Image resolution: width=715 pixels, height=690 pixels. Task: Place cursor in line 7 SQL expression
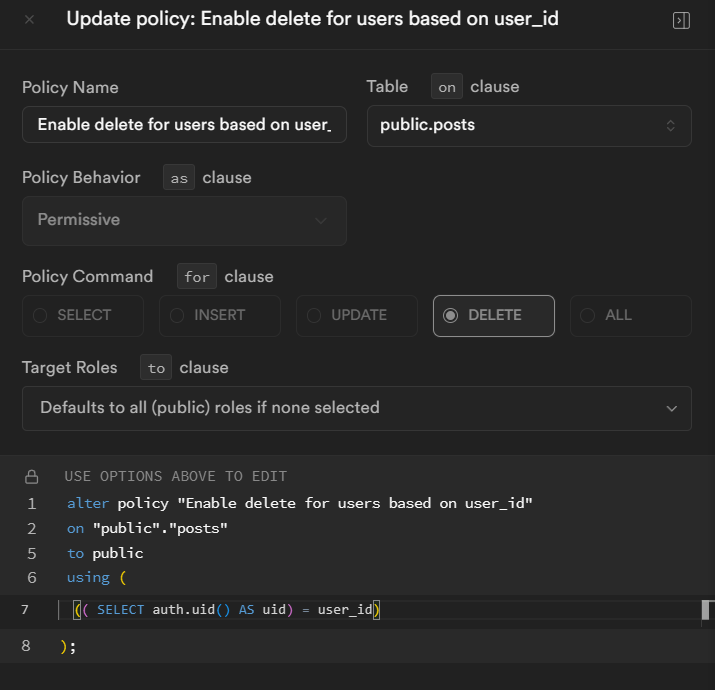click(227, 609)
